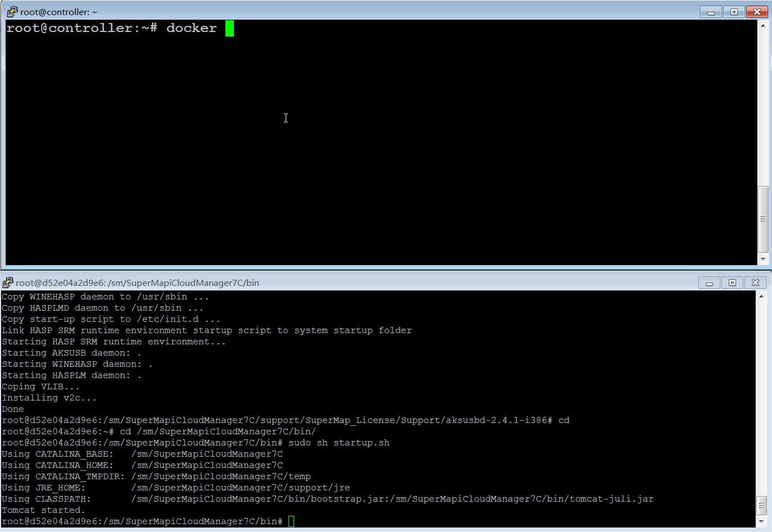This screenshot has height=532, width=772.
Task: Click the 'sudo sh startup.sh' command text
Action: pos(339,443)
